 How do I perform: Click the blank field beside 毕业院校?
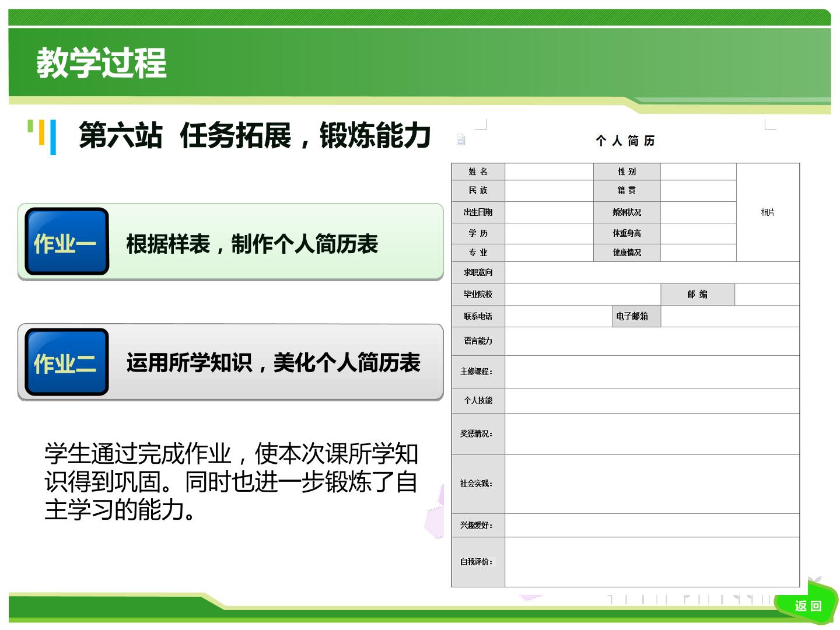point(583,295)
